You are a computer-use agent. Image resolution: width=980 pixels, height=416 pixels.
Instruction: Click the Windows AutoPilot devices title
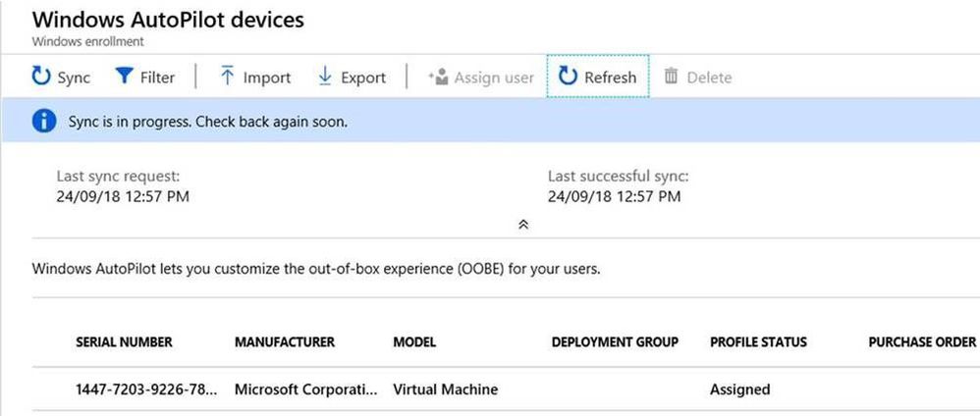(168, 19)
